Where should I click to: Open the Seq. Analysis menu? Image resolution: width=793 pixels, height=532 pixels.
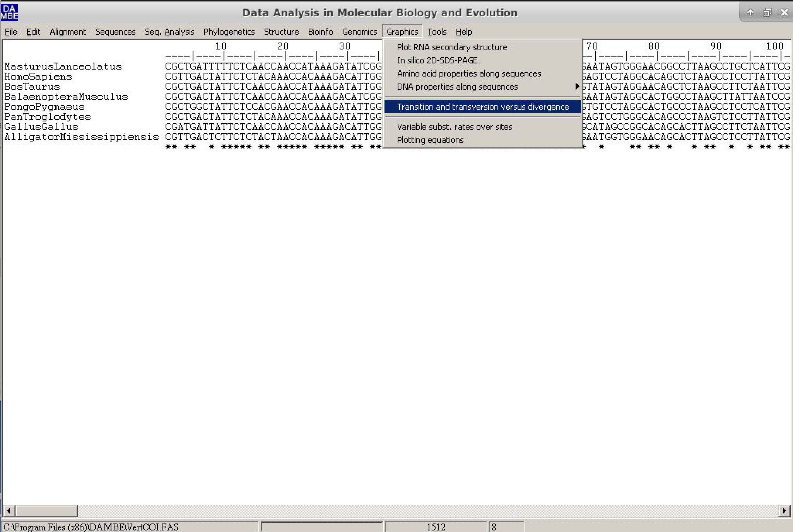[x=169, y=32]
